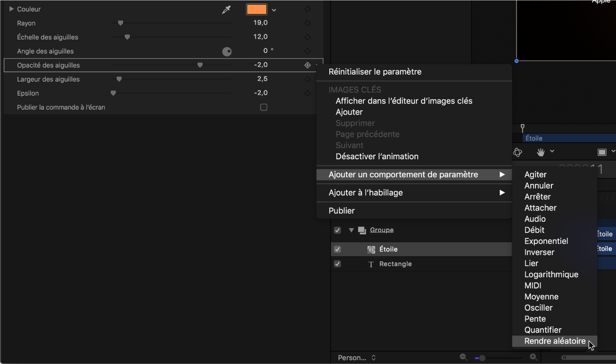The height and width of the screenshot is (364, 616).
Task: Select the hand pan tool
Action: click(540, 152)
